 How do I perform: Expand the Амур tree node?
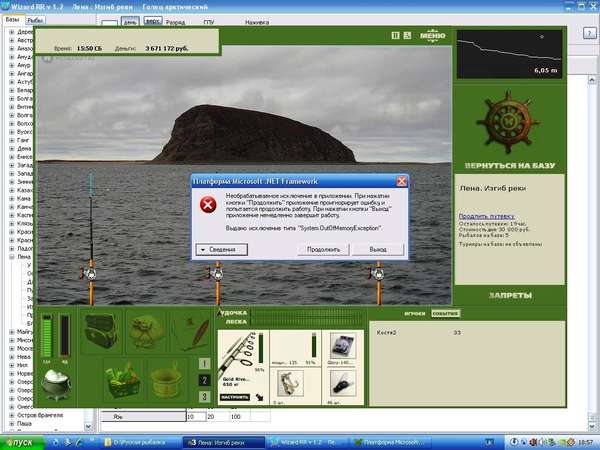[x=11, y=65]
